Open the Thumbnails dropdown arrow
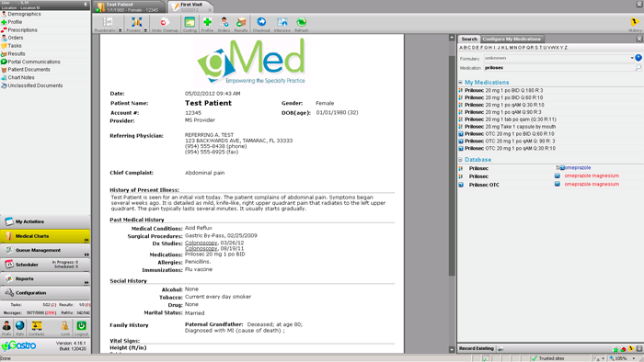 click(x=120, y=30)
